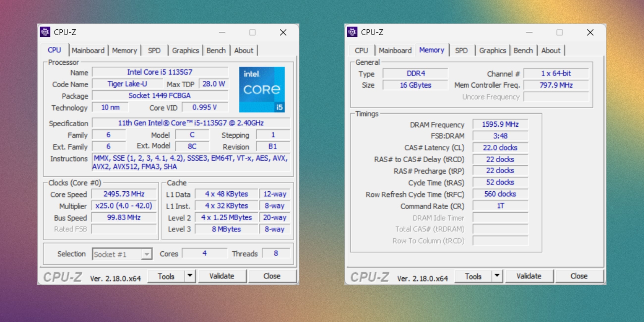Click the Core Speed value box
This screenshot has width=644, height=322.
point(124,194)
